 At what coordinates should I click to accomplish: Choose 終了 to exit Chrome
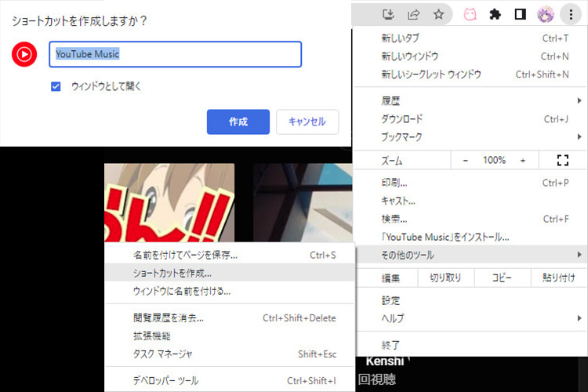click(470, 344)
